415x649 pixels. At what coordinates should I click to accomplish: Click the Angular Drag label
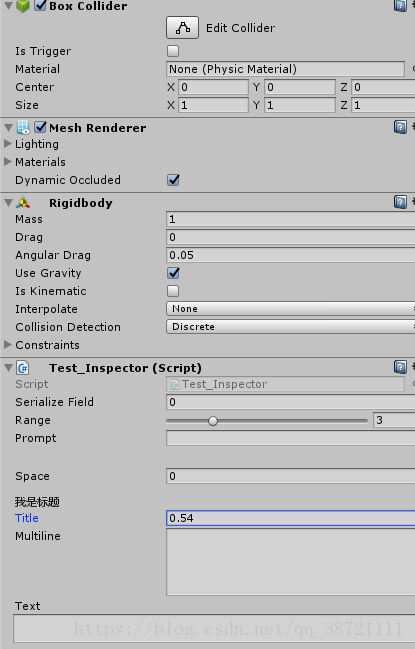pos(53,255)
